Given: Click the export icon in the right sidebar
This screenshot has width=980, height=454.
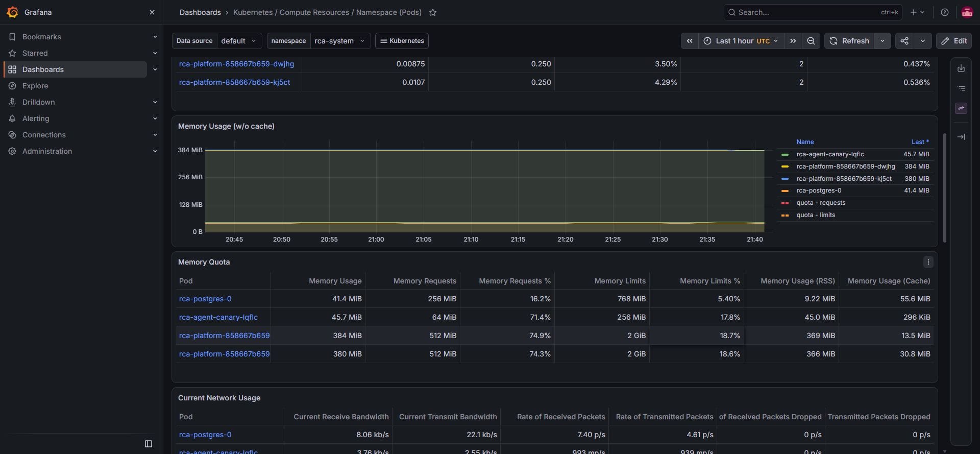Looking at the screenshot, I should pyautogui.click(x=961, y=68).
